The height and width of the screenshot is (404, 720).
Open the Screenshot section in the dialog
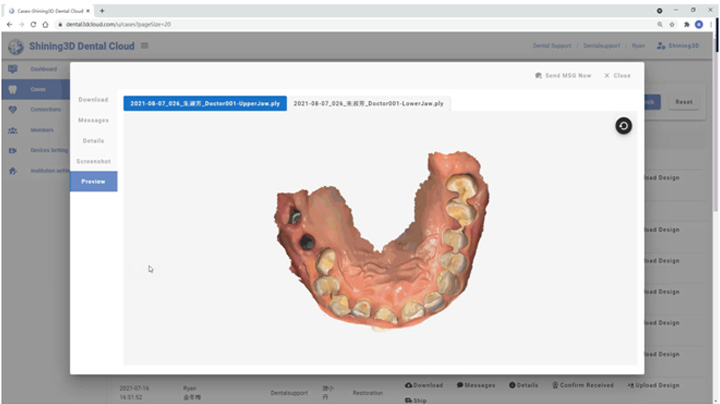point(93,161)
